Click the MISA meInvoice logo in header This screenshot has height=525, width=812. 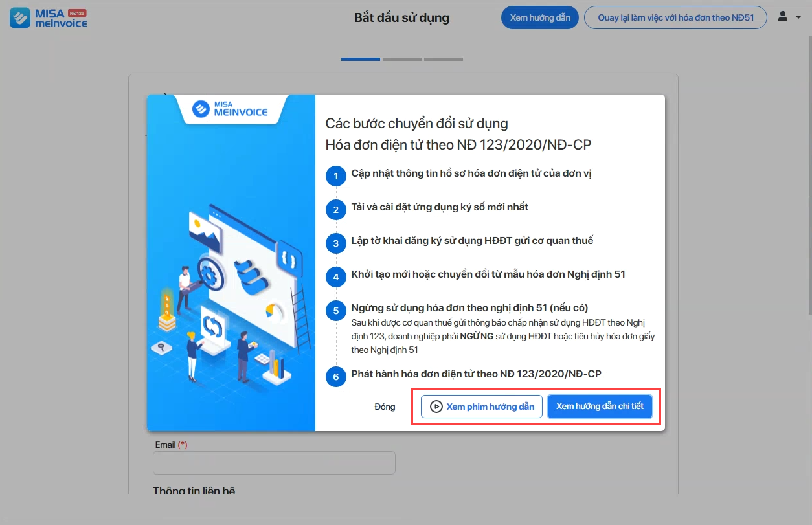click(x=49, y=18)
